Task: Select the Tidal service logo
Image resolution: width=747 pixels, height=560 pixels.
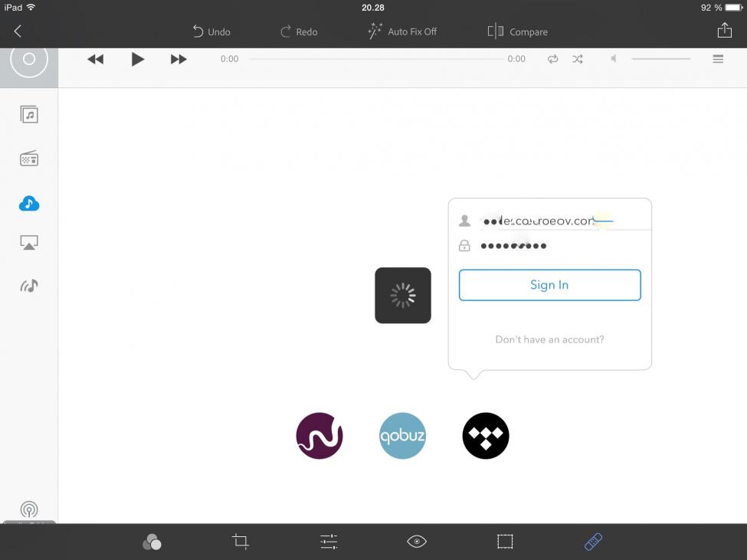Action: click(x=486, y=436)
